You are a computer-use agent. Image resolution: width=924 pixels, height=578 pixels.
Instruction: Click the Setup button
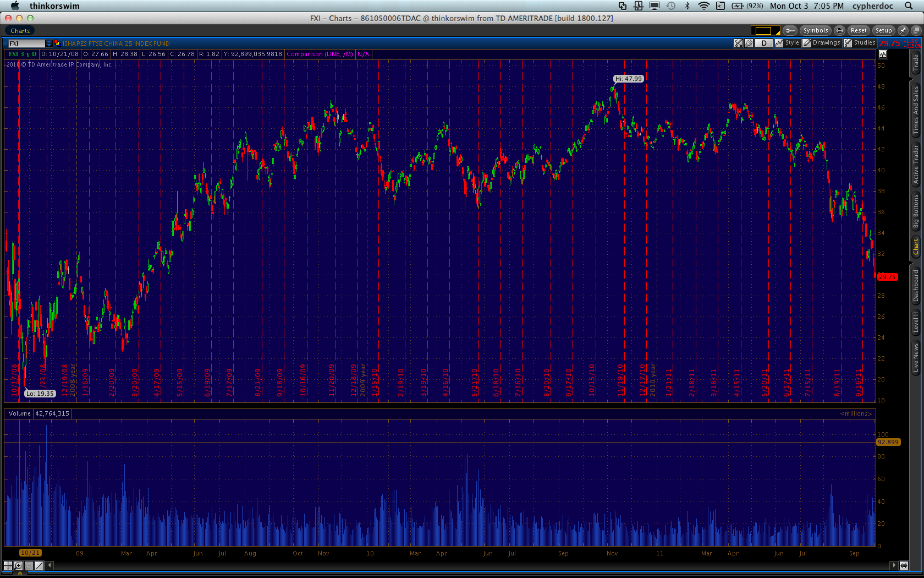[x=883, y=30]
